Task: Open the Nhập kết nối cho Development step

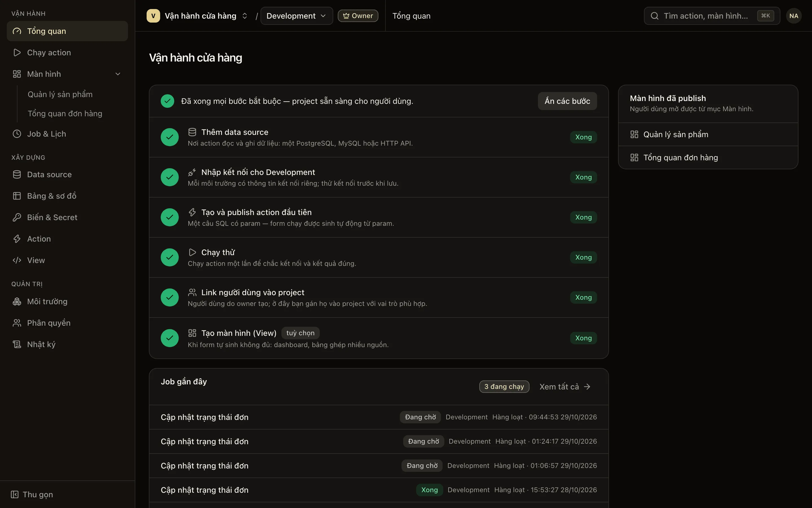Action: pos(378,178)
